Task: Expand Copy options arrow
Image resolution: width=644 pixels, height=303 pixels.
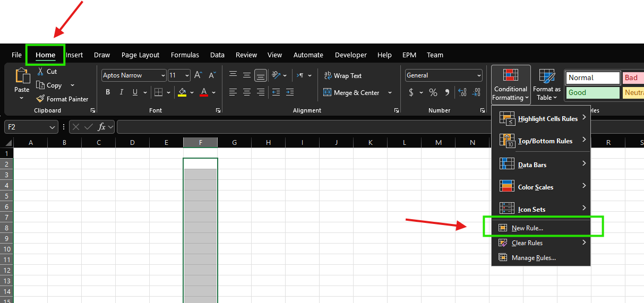Action: [72, 85]
